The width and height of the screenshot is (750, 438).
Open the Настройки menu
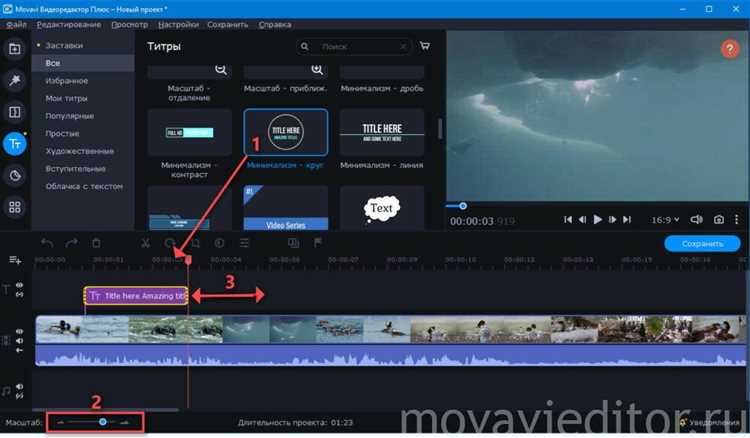tap(178, 24)
